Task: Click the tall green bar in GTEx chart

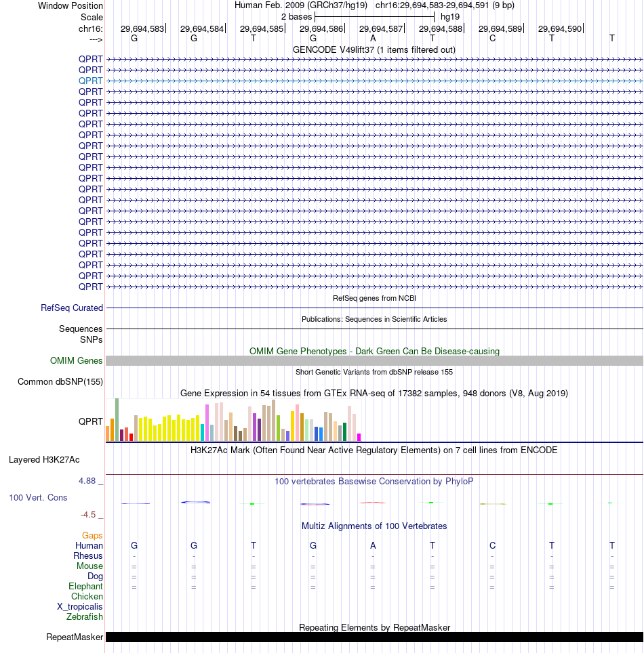Action: pyautogui.click(x=117, y=420)
